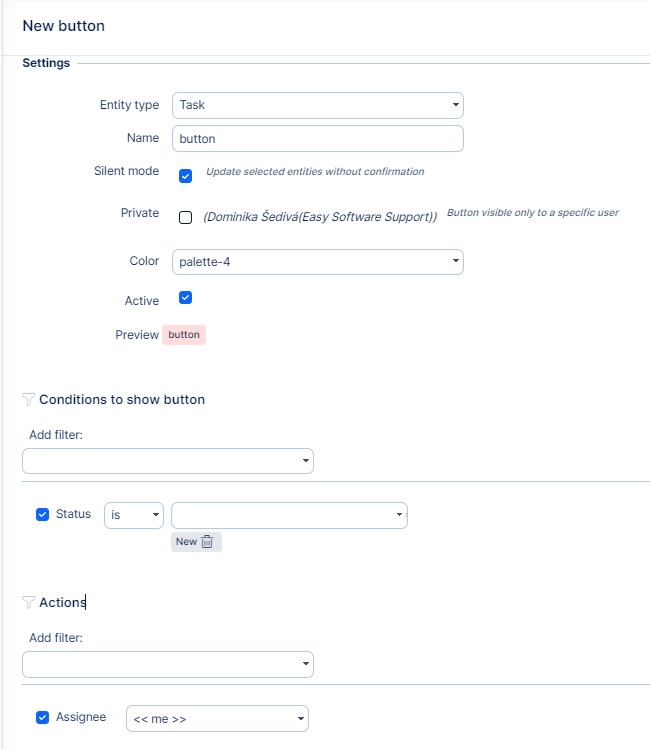Uncheck the Active checkbox
This screenshot has height=749, width=650.
185,298
